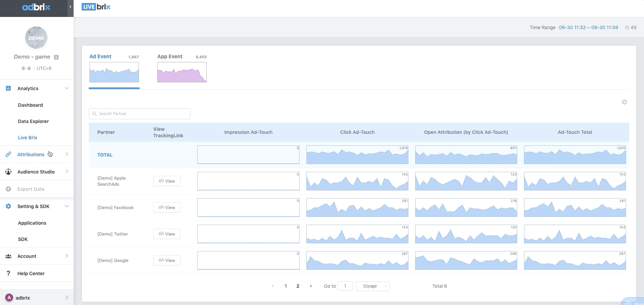This screenshot has height=305, width=644.
Task: Open the Demo - game app dropdown
Action: click(56, 57)
